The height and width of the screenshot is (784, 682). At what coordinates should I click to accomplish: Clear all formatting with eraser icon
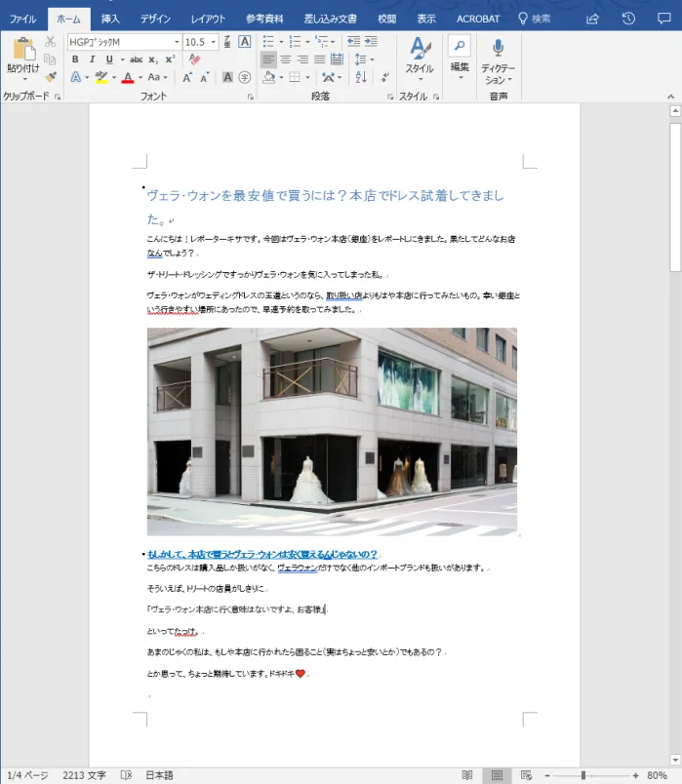tap(194, 59)
